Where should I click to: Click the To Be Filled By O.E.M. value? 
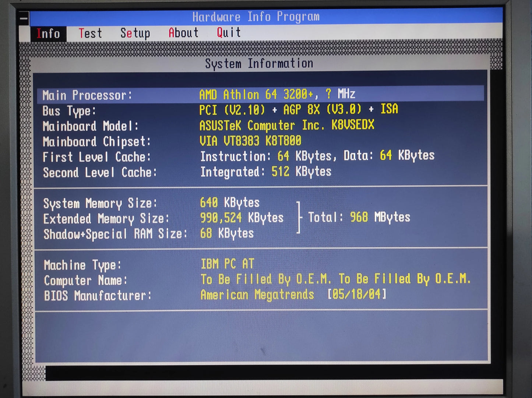tap(336, 279)
